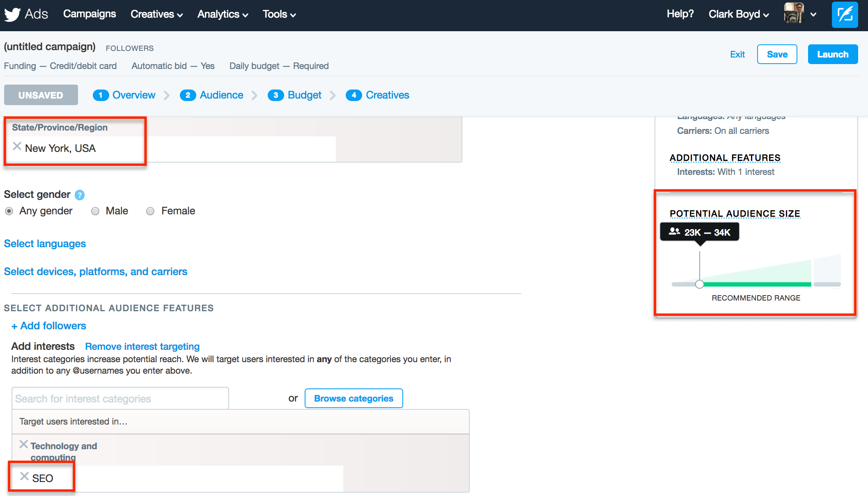Select Female radio button
Viewport: 868px width, 496px height.
(150, 210)
